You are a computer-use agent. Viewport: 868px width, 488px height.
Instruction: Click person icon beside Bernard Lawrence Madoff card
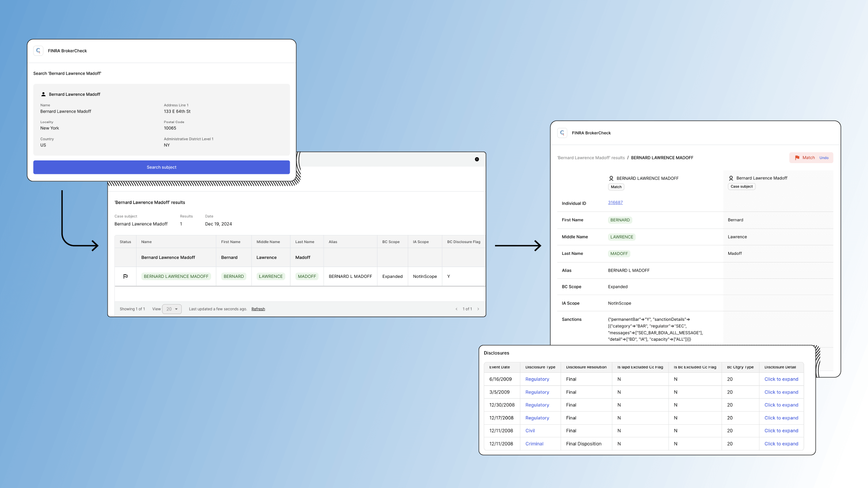pos(43,94)
